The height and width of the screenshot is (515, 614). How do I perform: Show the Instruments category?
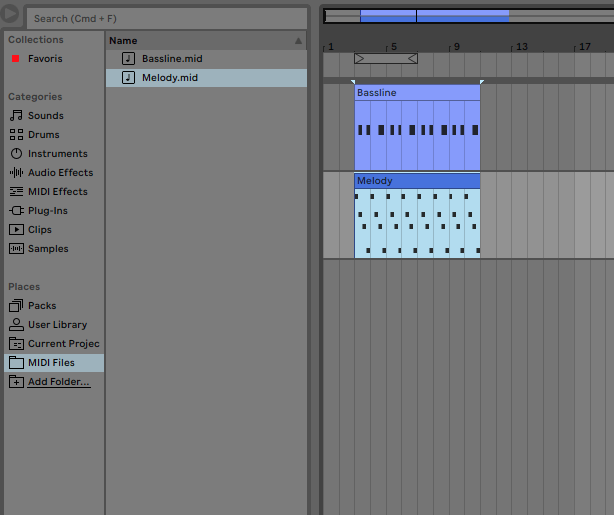(58, 154)
